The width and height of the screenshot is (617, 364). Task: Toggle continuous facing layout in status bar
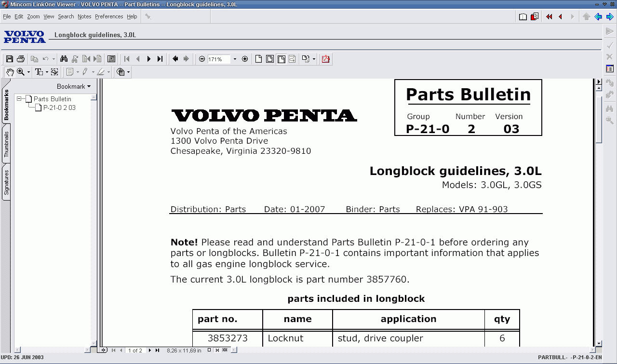[226, 350]
